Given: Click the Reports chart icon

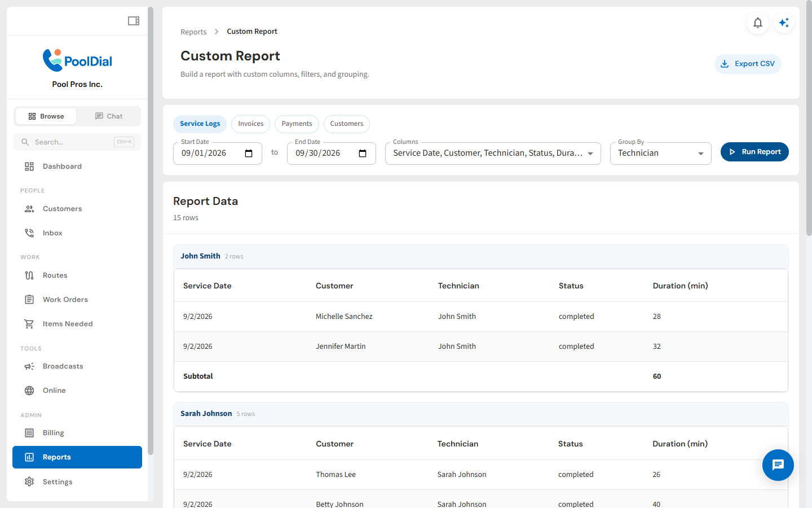Looking at the screenshot, I should coord(29,457).
